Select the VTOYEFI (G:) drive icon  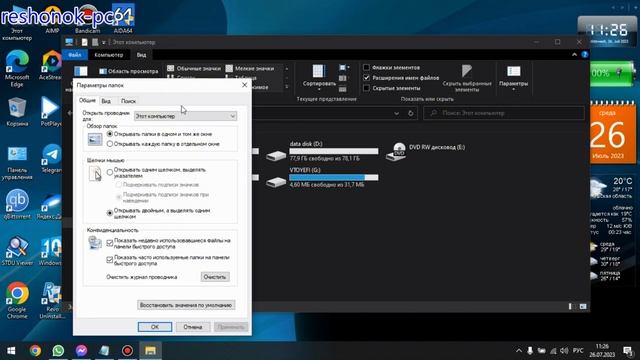tap(276, 182)
